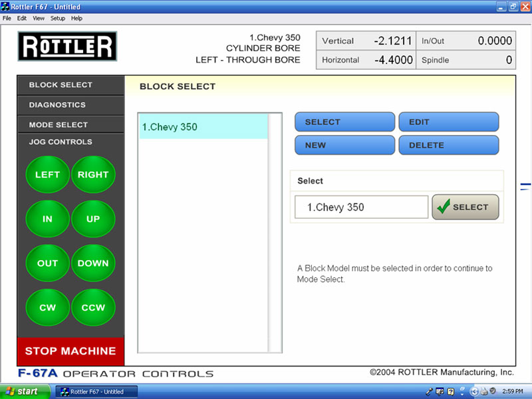532x399 pixels.
Task: Click the DOWN jog control
Action: (93, 263)
